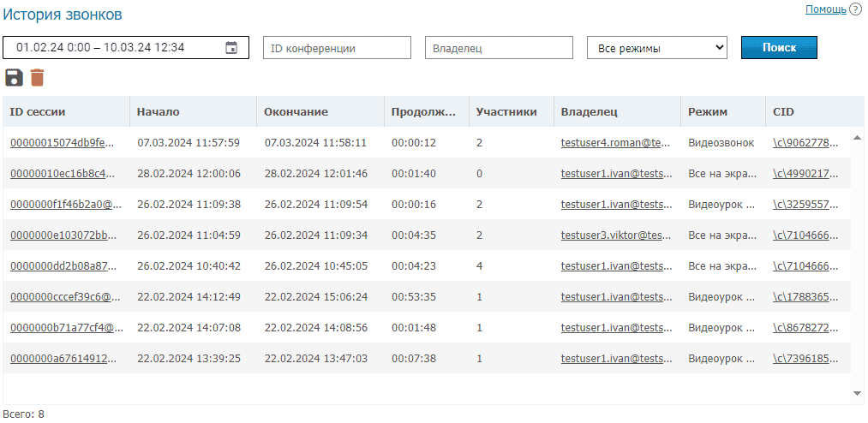Image resolution: width=868 pixels, height=423 pixels.
Task: Select participants value 4 cell
Action: 479,266
